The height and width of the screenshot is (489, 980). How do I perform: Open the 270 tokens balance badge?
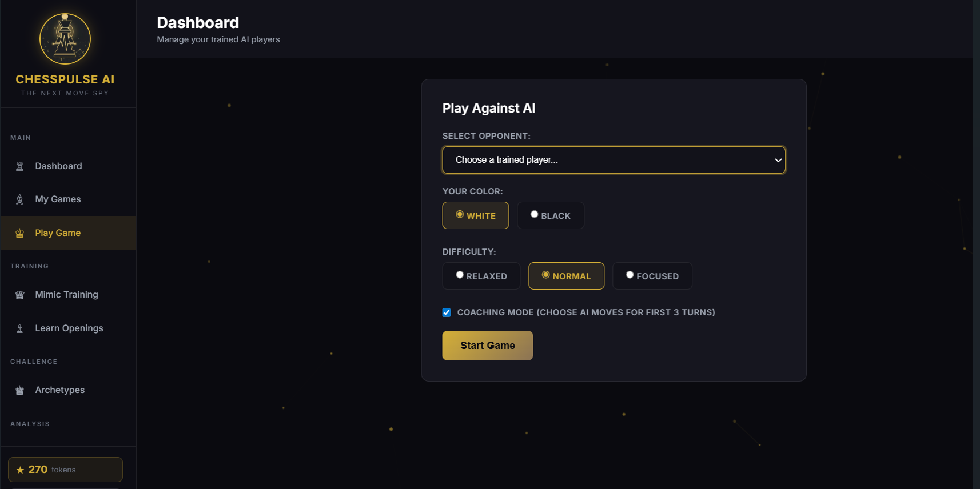coord(65,470)
